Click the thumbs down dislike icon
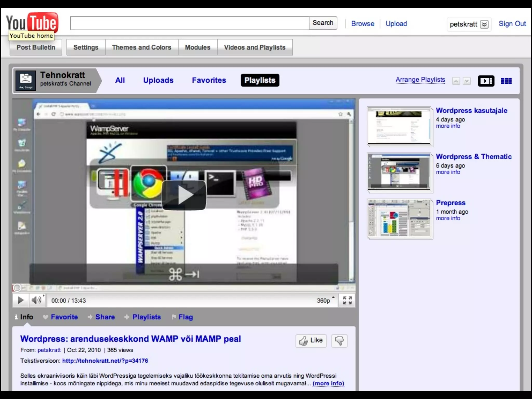Viewport: 532px width, 399px height. [339, 341]
